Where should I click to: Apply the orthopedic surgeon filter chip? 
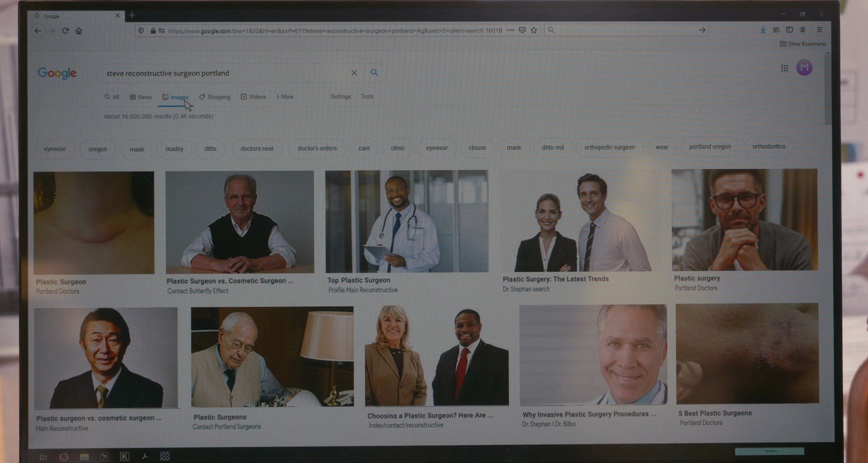pyautogui.click(x=610, y=147)
